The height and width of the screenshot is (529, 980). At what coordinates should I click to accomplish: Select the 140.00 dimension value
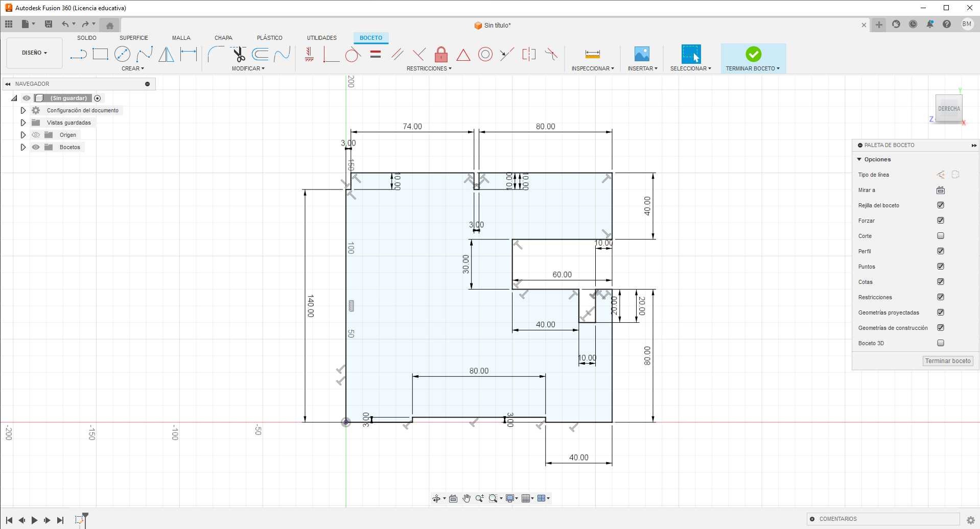311,306
